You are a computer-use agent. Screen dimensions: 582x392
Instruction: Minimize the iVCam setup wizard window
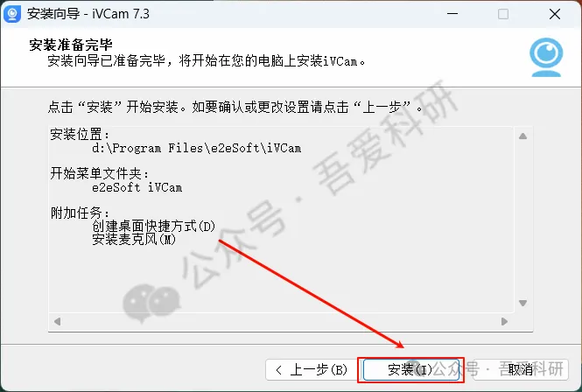452,14
